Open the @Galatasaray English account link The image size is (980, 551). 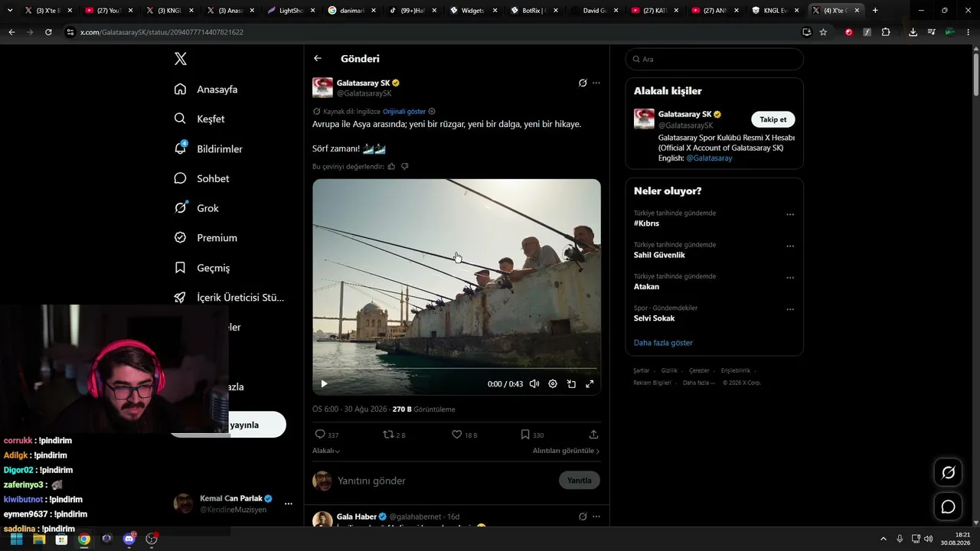click(x=709, y=158)
